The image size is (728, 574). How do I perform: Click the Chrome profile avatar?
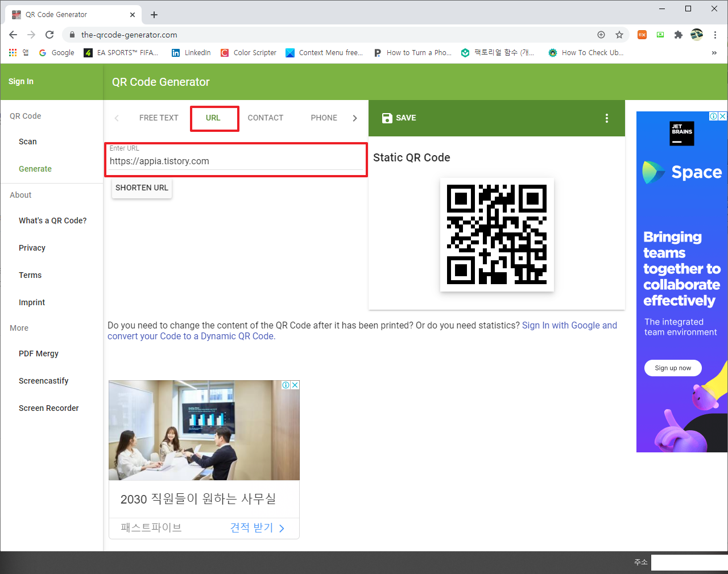pyautogui.click(x=697, y=35)
